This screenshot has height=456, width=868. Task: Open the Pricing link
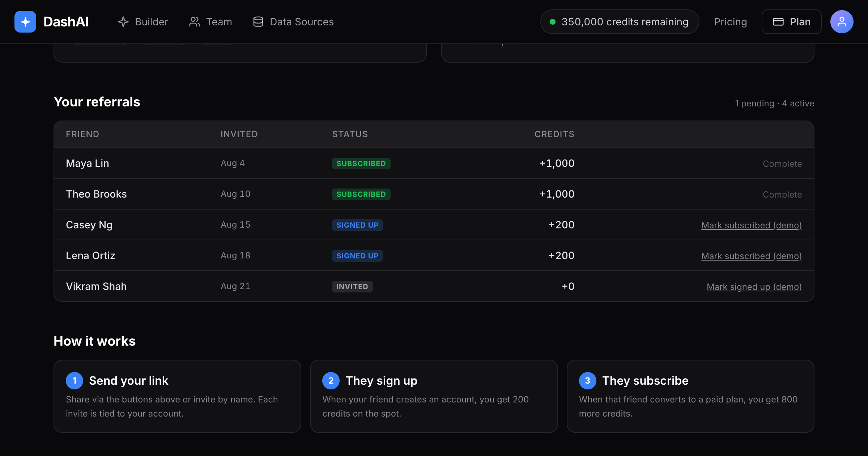(730, 22)
